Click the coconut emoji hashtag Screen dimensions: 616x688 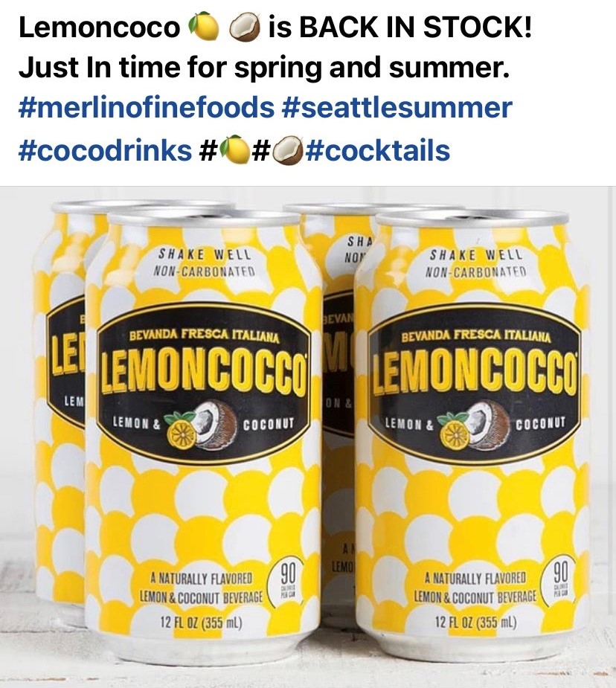click(278, 150)
